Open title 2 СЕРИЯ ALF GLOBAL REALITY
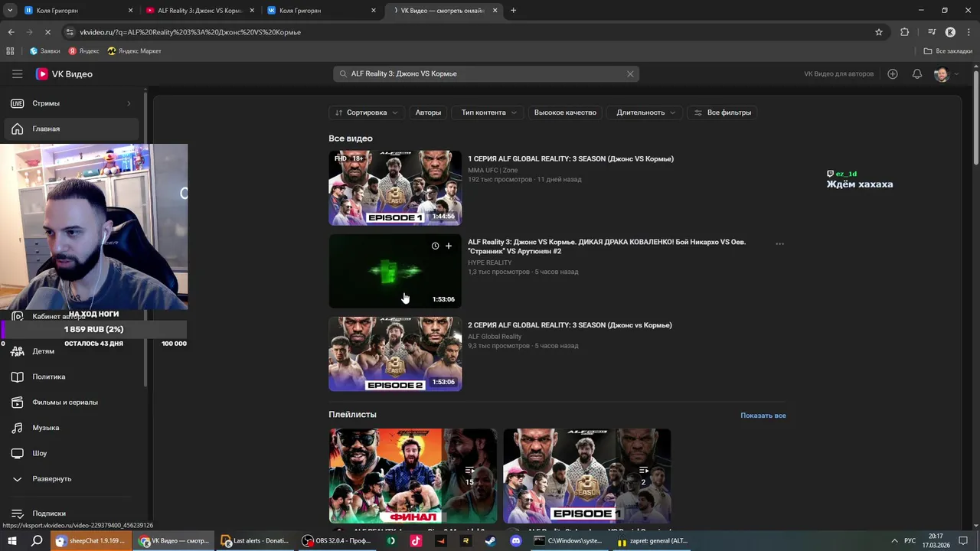The height and width of the screenshot is (551, 980). pos(570,325)
